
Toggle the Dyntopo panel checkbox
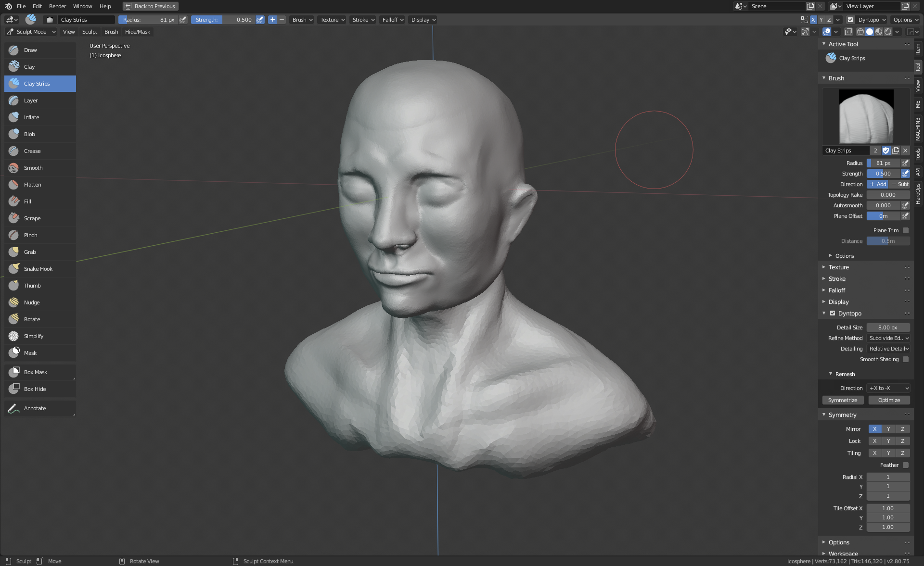point(833,313)
